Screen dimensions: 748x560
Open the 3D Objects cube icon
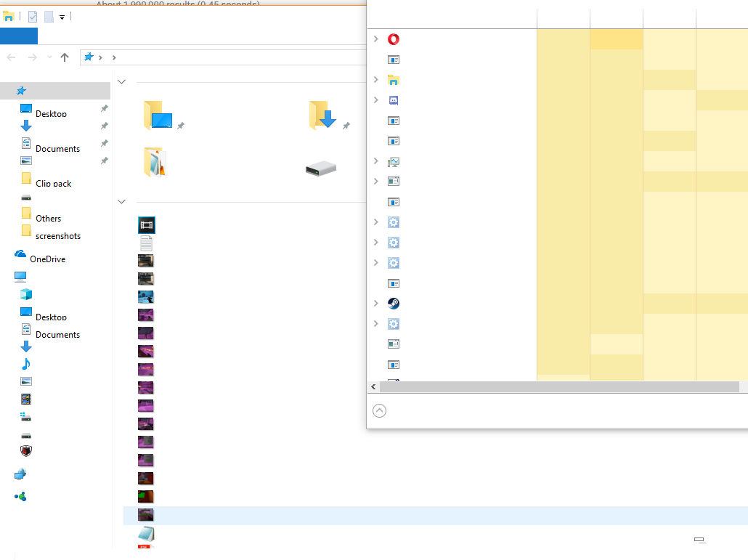[x=26, y=294]
